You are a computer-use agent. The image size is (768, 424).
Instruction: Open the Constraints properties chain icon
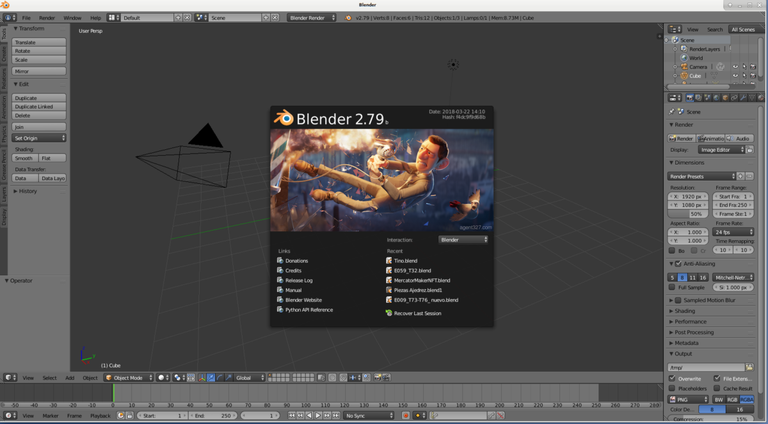pos(734,97)
